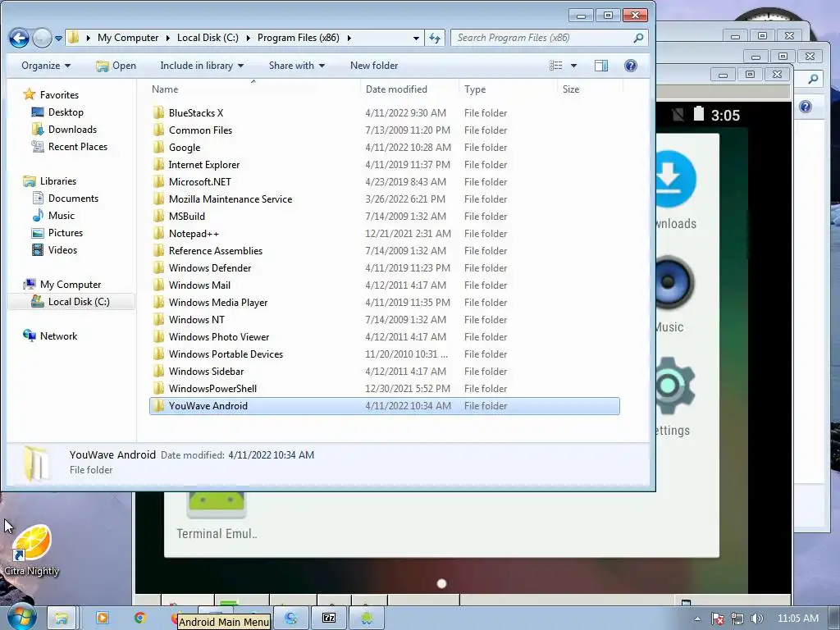The height and width of the screenshot is (630, 840).
Task: Open Videos library
Action: pyautogui.click(x=62, y=249)
